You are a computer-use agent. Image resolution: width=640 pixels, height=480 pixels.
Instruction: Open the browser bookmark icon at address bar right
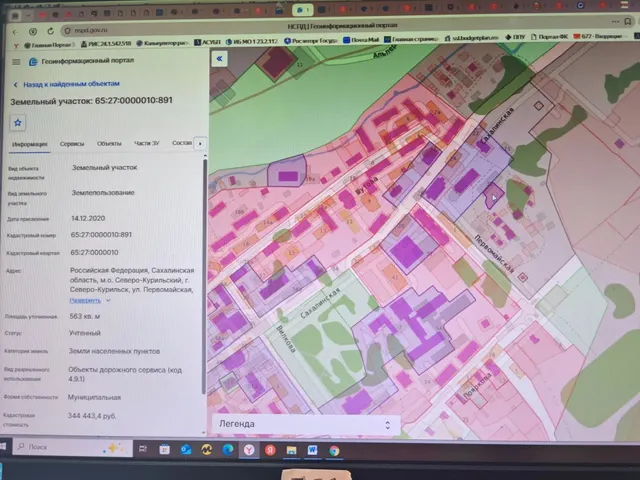[628, 22]
